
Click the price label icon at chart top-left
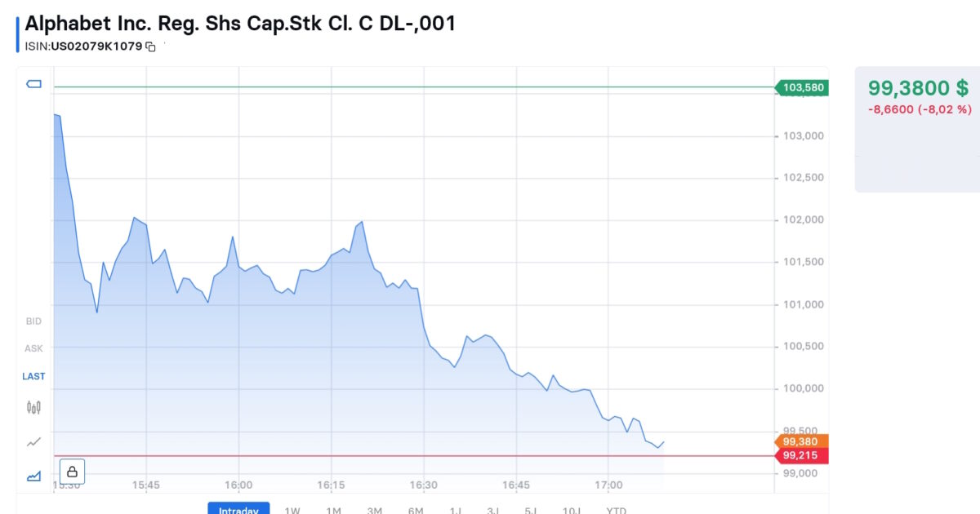tap(34, 84)
